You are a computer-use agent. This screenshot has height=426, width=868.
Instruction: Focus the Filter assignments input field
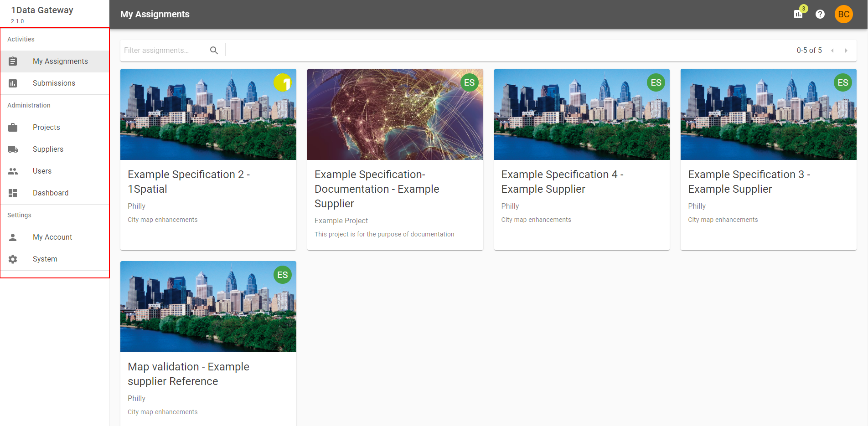coord(164,50)
